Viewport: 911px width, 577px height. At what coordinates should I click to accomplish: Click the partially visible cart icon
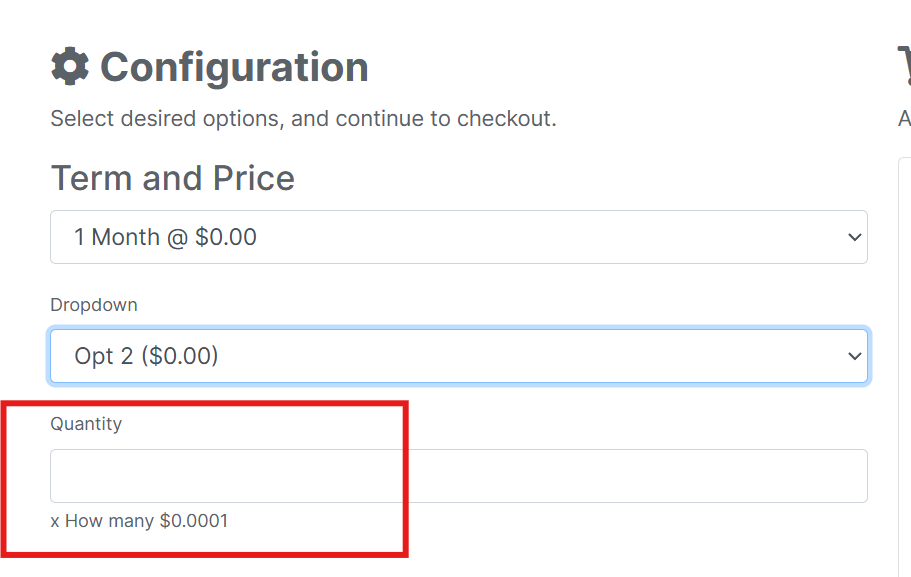[904, 65]
